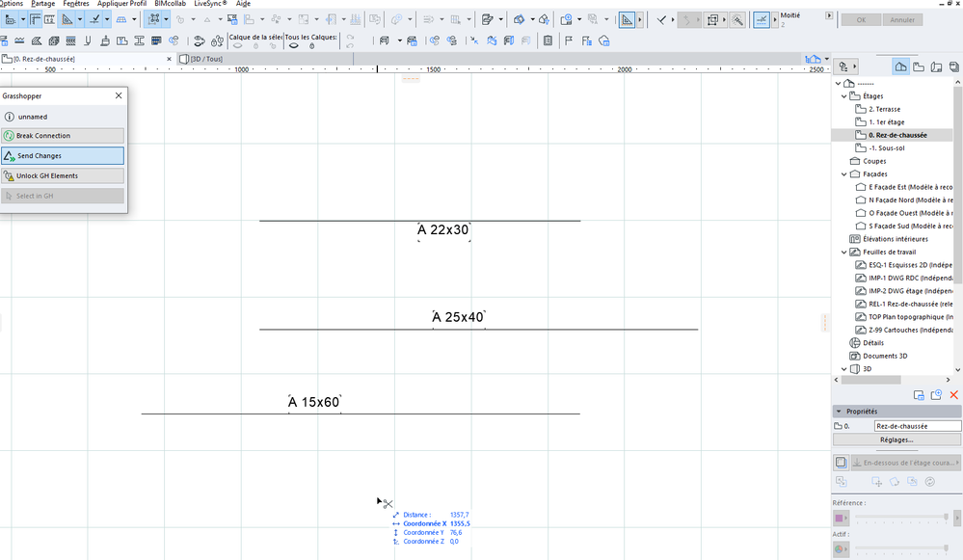Image resolution: width=963 pixels, height=560 pixels.
Task: Adjust the Actif opacity slider
Action: pyautogui.click(x=901, y=547)
